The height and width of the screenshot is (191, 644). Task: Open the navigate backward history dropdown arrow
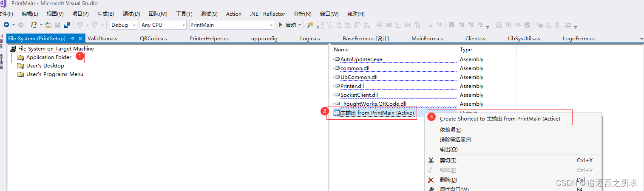pyautogui.click(x=13, y=25)
